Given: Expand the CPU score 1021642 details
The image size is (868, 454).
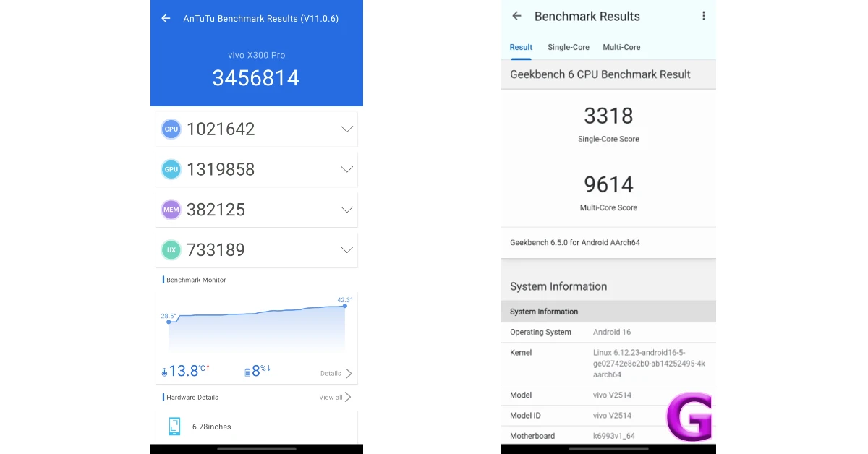Looking at the screenshot, I should 346,129.
